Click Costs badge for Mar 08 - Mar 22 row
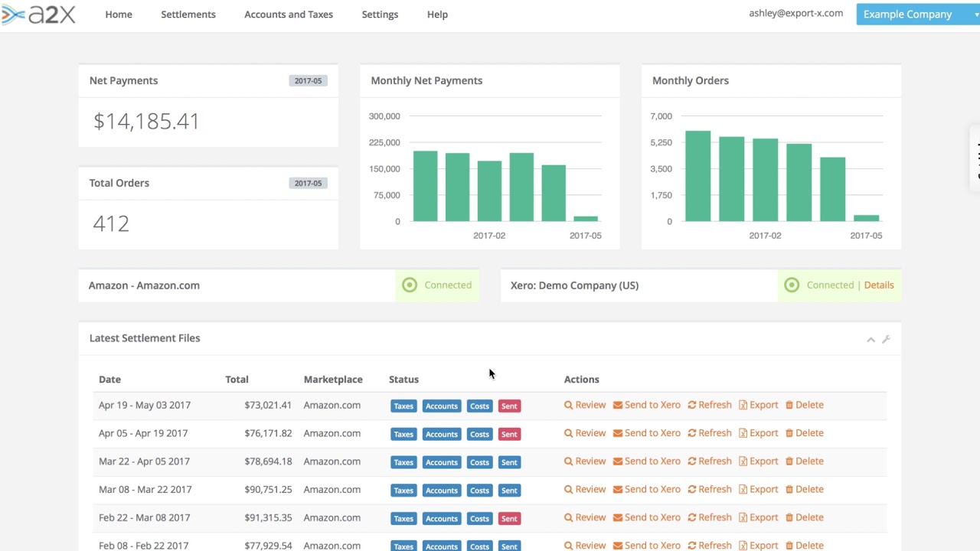The width and height of the screenshot is (980, 551). [x=479, y=491]
